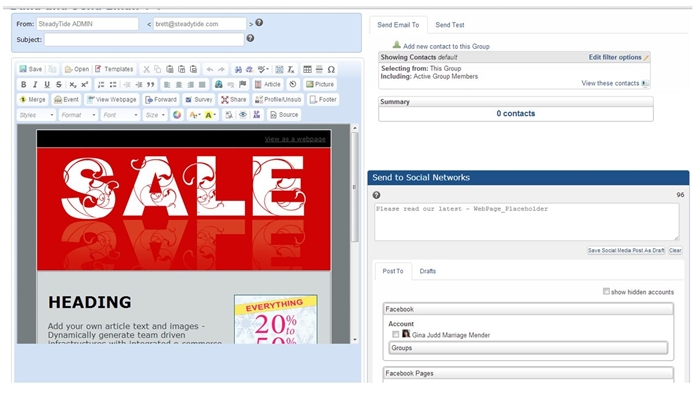Open the spell check dropdown
The image size is (700, 394).
(x=263, y=69)
